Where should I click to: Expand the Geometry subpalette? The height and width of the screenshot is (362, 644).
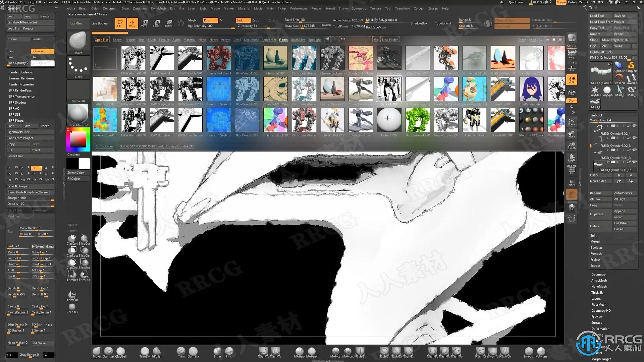pos(598,275)
